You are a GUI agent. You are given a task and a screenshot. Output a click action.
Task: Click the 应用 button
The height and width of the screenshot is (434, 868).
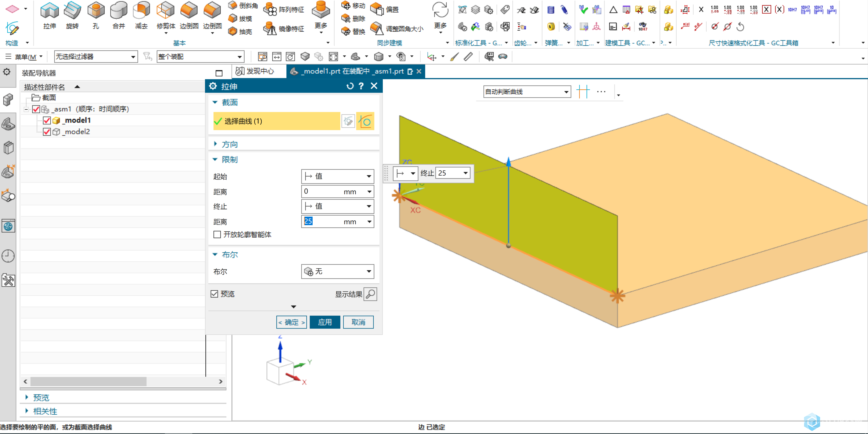325,321
